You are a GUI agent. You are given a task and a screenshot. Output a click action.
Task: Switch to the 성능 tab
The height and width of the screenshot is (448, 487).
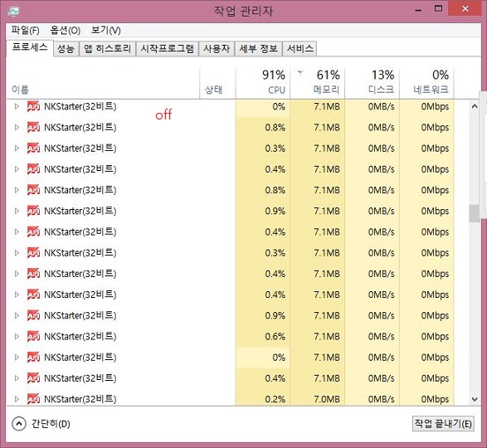[66, 49]
